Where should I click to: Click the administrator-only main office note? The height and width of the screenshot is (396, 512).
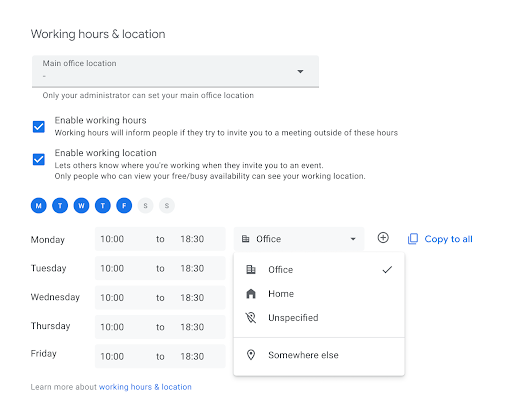[148, 95]
